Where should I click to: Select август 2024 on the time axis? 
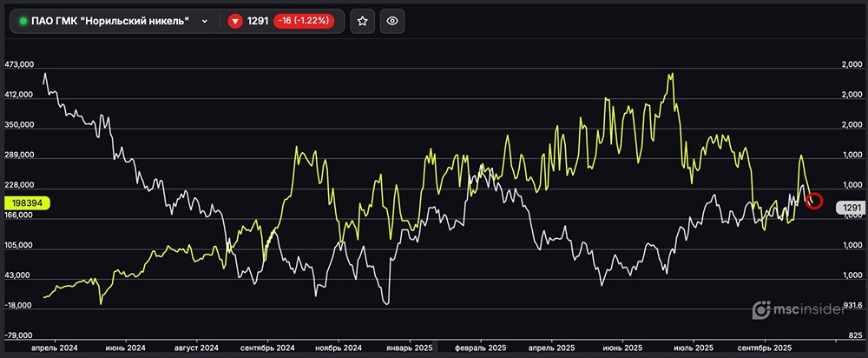tap(196, 348)
